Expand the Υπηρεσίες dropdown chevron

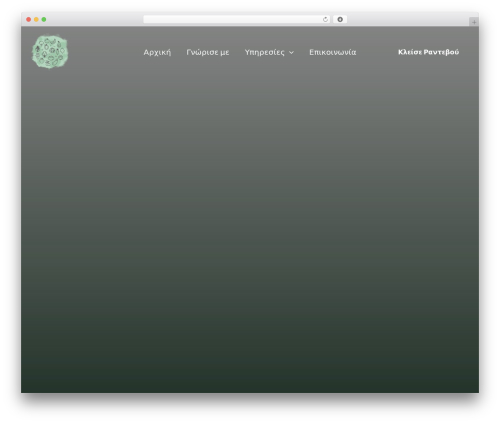(291, 53)
